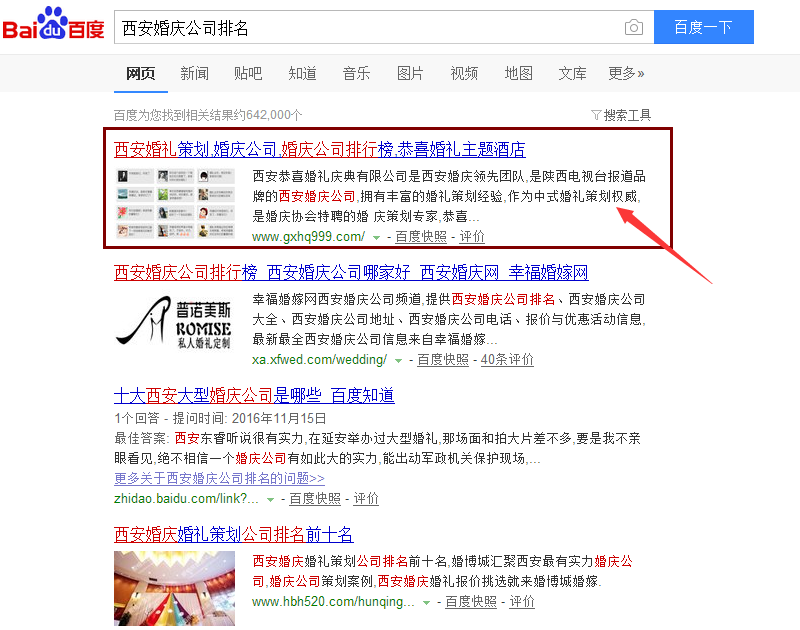
Task: Expand dropdown arrow next to zhidao.baidu.com link
Action: (270, 499)
